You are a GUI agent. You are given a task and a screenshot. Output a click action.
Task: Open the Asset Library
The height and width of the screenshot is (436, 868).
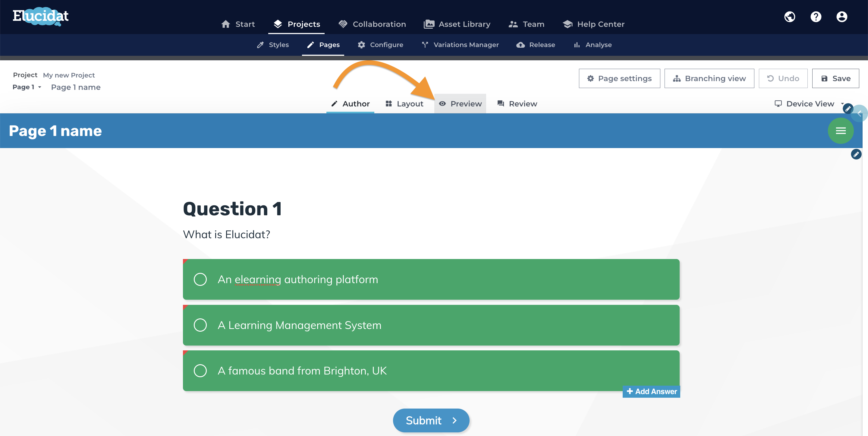[x=457, y=24]
